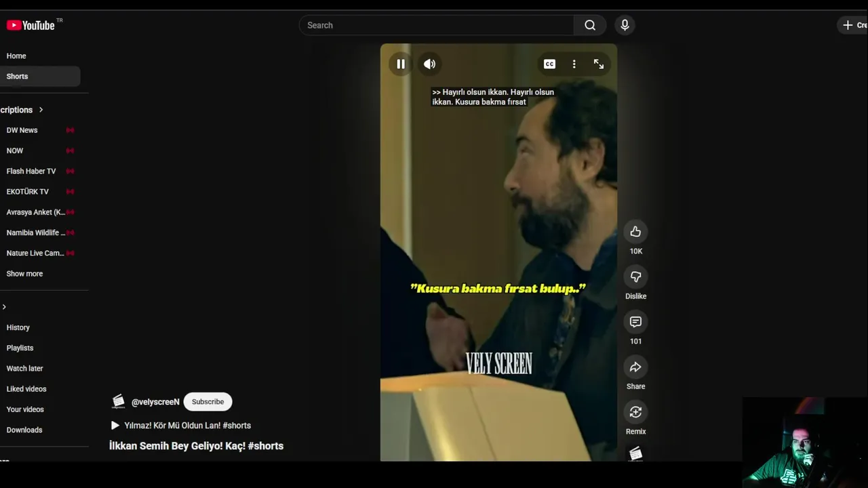Open the Create button
868x488 pixels.
point(853,25)
